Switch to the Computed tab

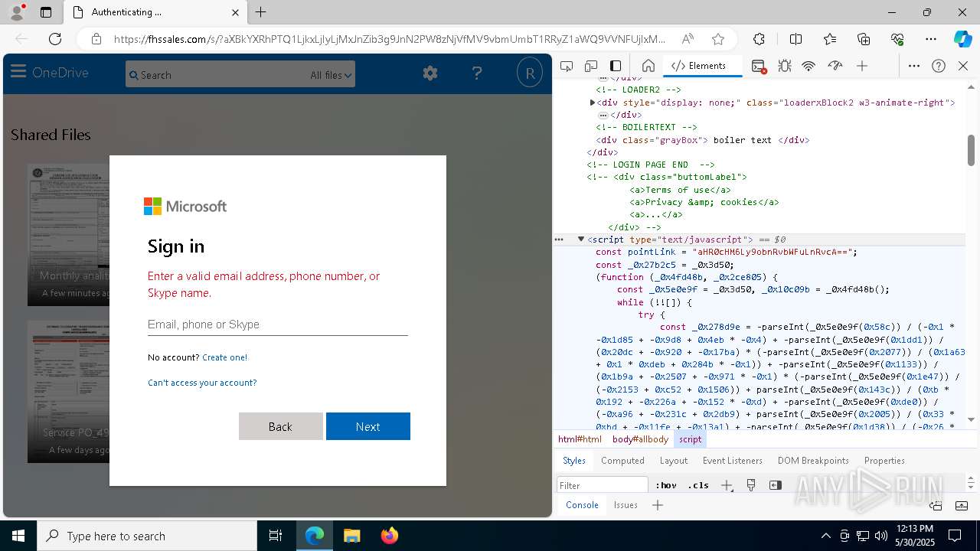622,461
